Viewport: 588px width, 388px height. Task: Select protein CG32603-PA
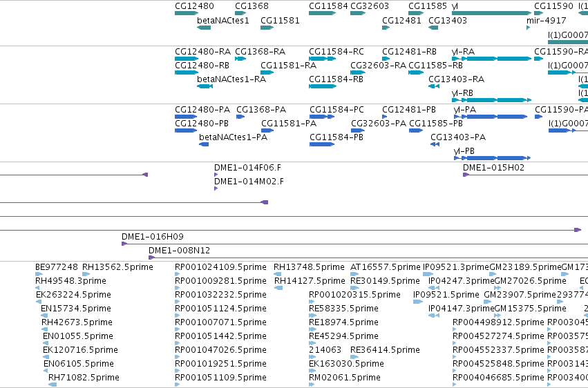tap(358, 130)
